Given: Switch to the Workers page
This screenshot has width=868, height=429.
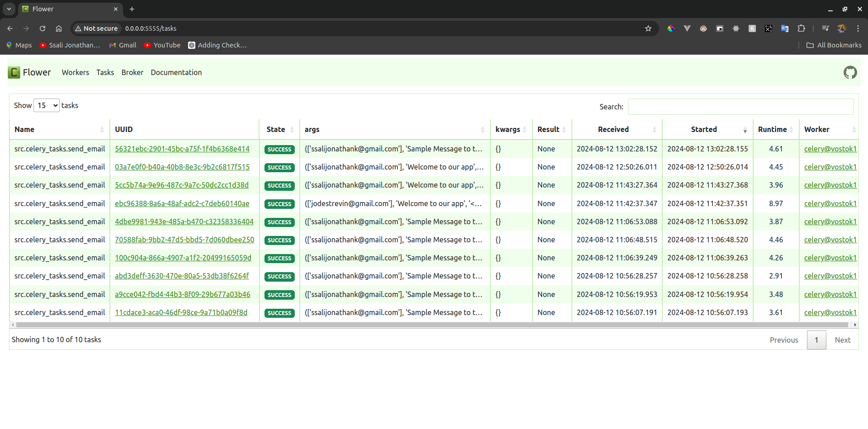Looking at the screenshot, I should (75, 72).
